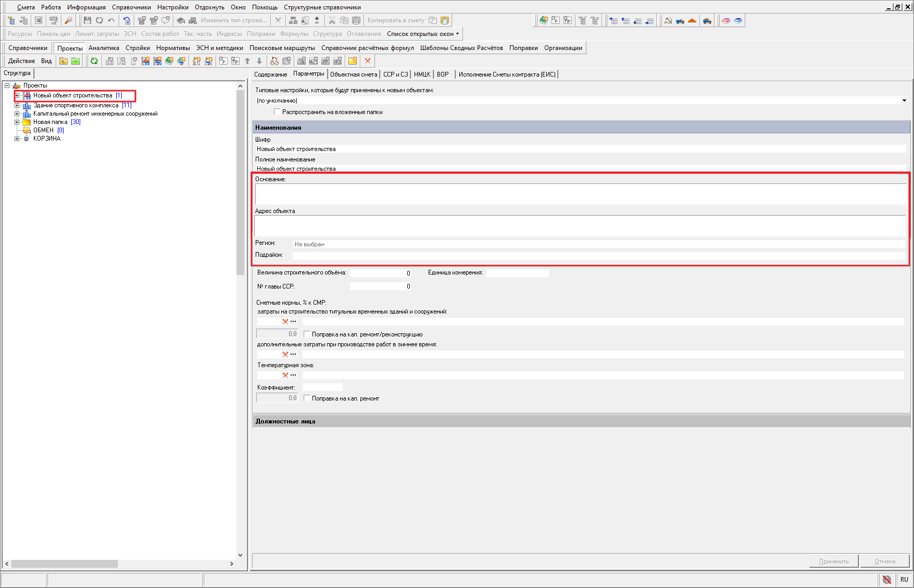Click the save floppy disk icon
914x588 pixels.
pos(87,20)
